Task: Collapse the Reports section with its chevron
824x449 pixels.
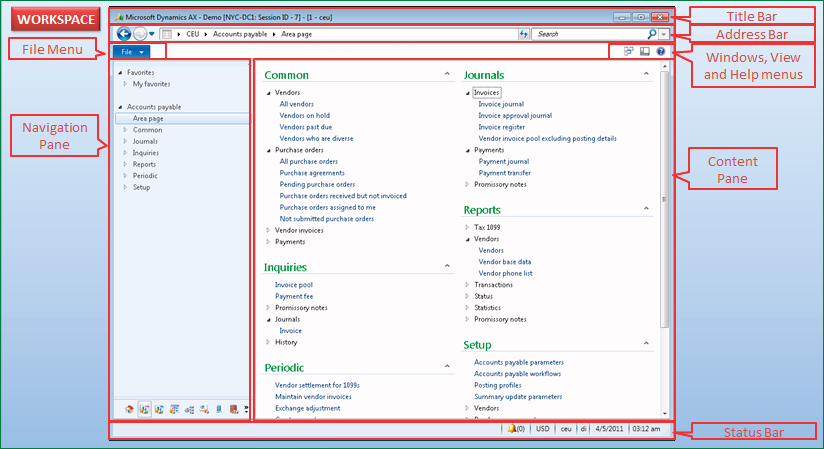Action: pyautogui.click(x=646, y=208)
